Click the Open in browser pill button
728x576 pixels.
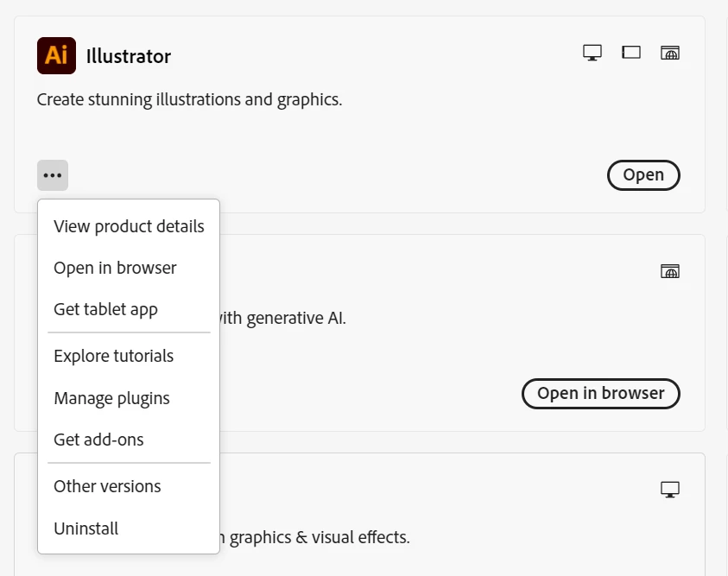601,394
